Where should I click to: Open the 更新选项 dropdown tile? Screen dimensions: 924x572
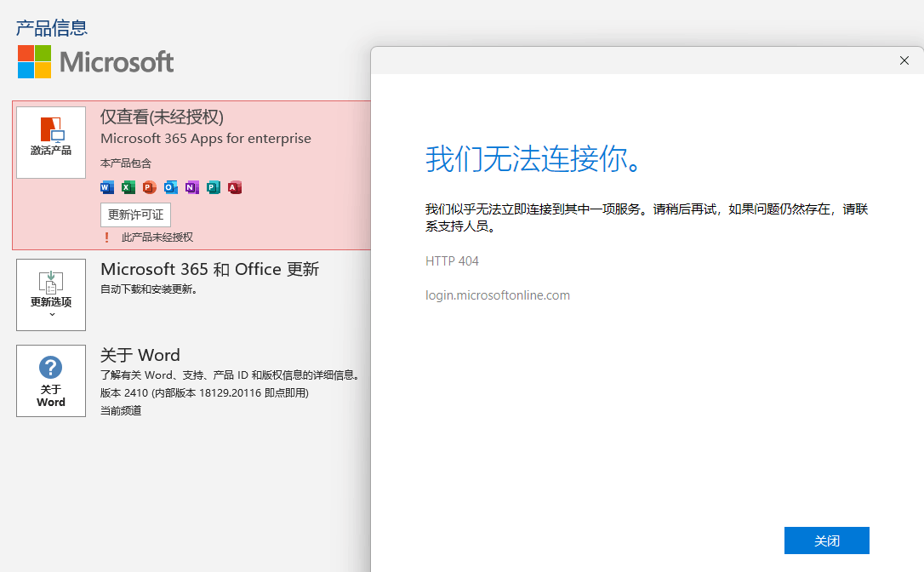point(51,295)
